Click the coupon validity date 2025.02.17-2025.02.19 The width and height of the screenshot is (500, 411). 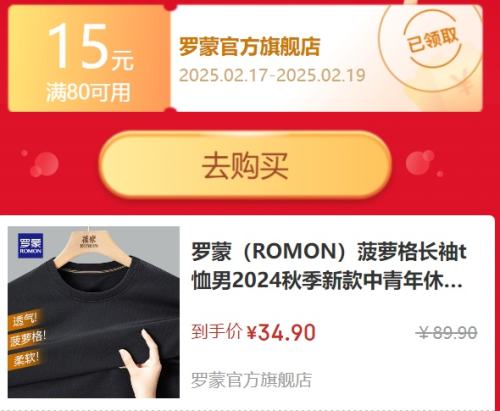click(x=272, y=75)
